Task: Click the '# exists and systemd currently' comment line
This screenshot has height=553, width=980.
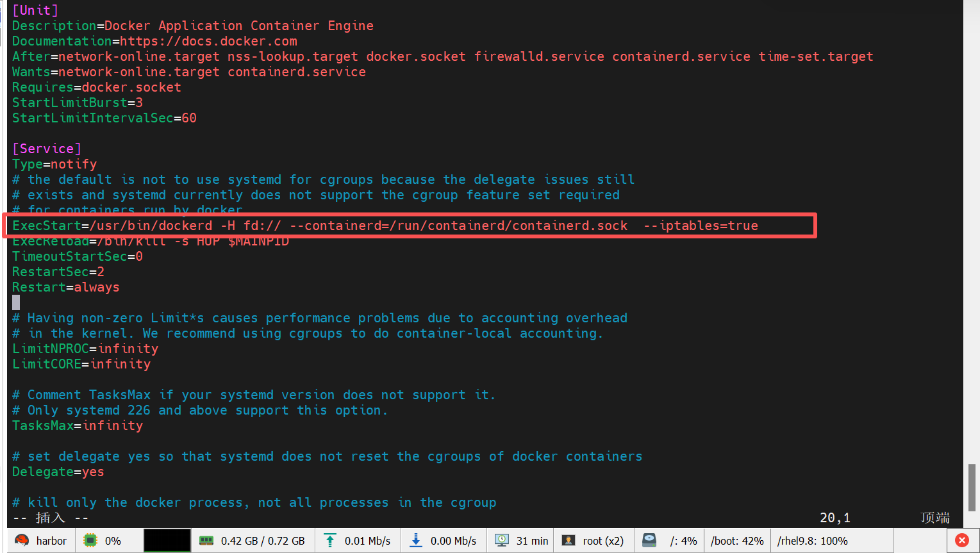Action: [x=316, y=195]
